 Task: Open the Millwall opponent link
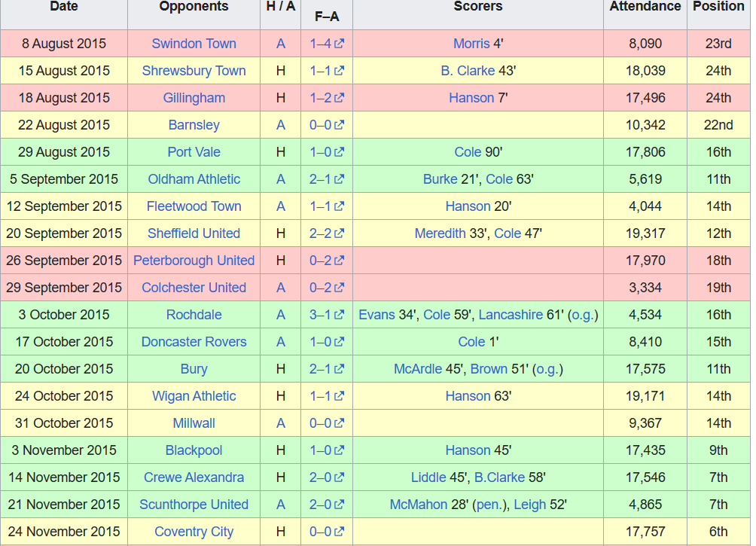(194, 423)
